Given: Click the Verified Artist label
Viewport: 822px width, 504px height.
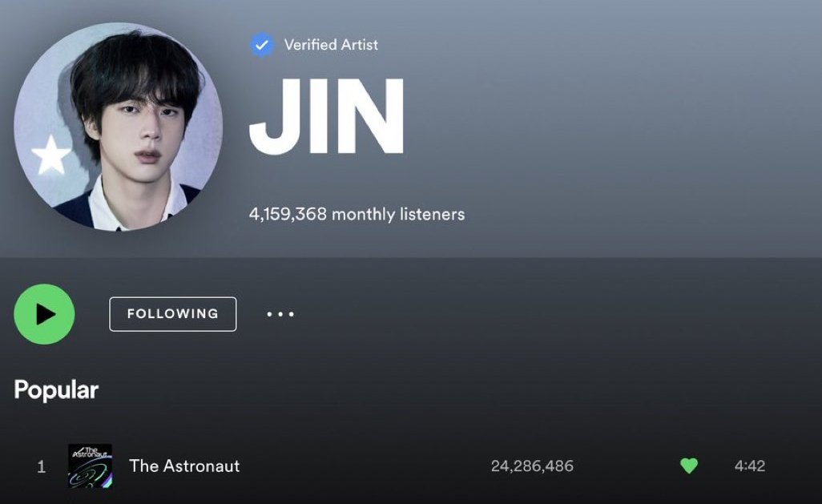Looking at the screenshot, I should coord(331,45).
